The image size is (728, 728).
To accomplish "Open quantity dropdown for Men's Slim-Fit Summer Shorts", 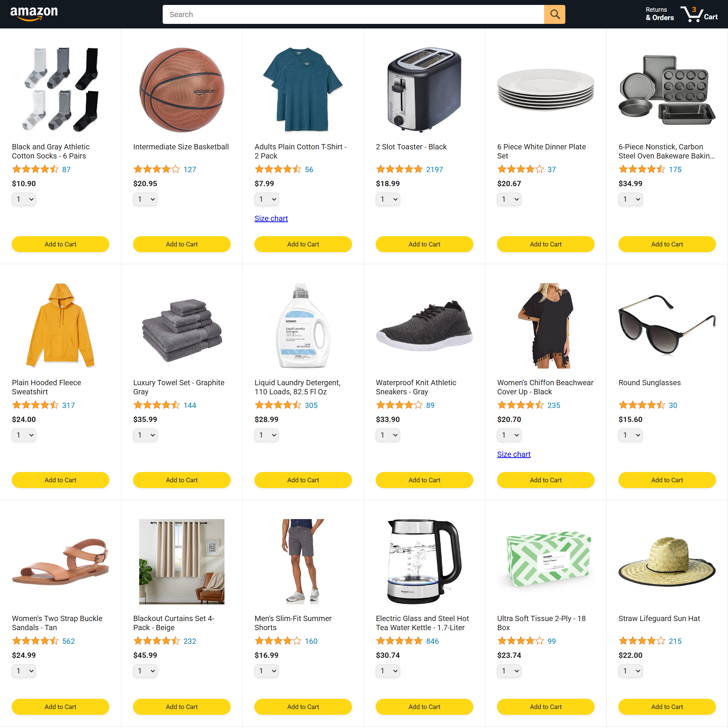I will pos(267,671).
